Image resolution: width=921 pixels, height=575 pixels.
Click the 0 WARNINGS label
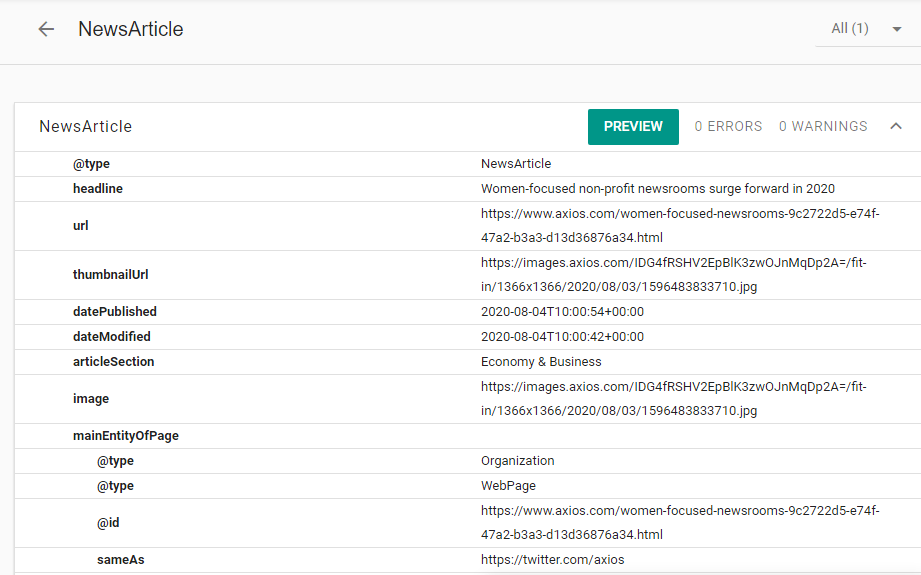(823, 126)
